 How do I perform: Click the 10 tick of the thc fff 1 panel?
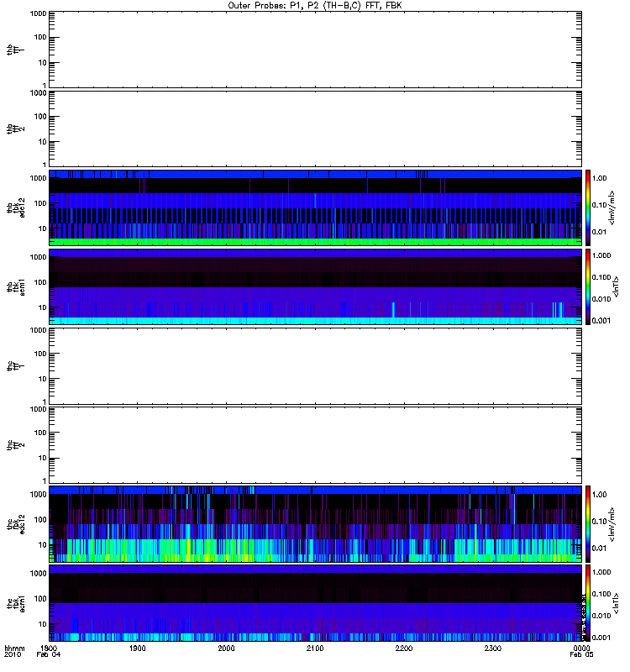(x=43, y=379)
